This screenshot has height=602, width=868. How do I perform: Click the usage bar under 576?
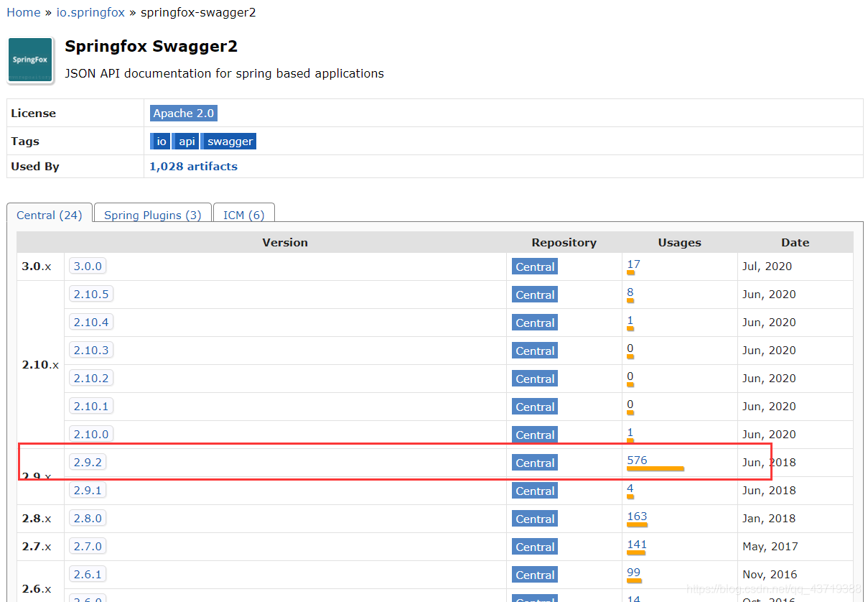pyautogui.click(x=655, y=468)
